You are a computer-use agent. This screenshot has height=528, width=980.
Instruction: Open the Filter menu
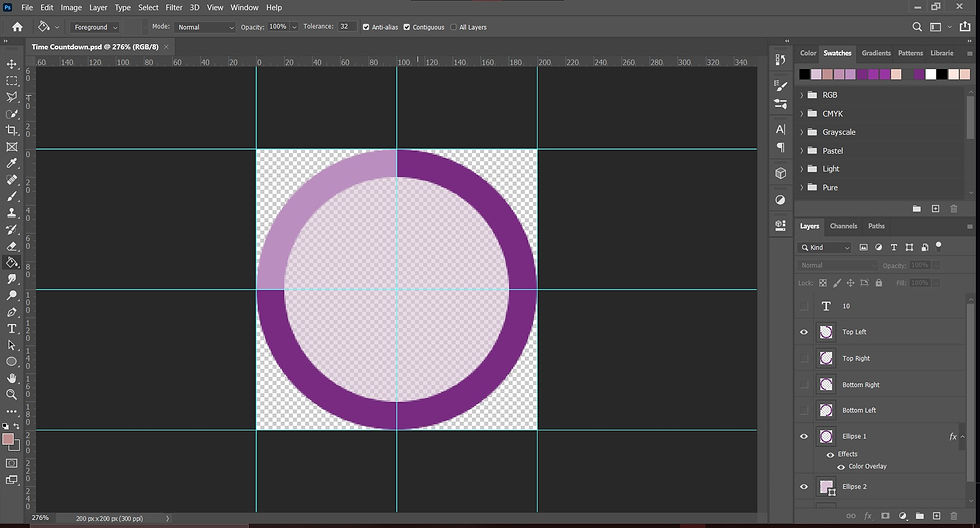pyautogui.click(x=174, y=7)
